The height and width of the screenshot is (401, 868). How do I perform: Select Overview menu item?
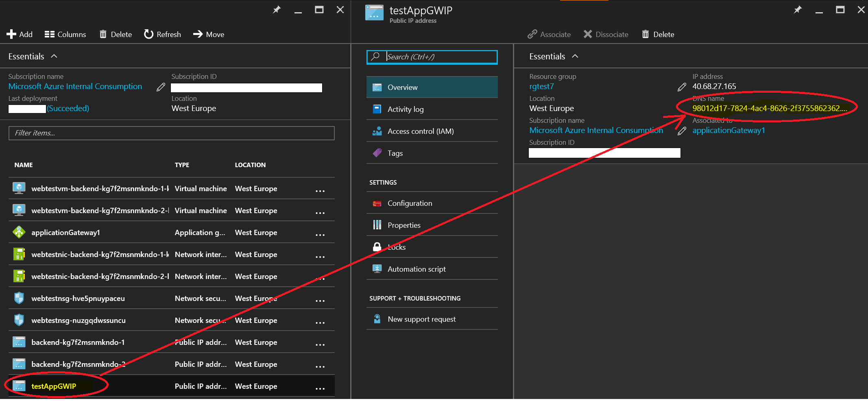click(x=432, y=87)
